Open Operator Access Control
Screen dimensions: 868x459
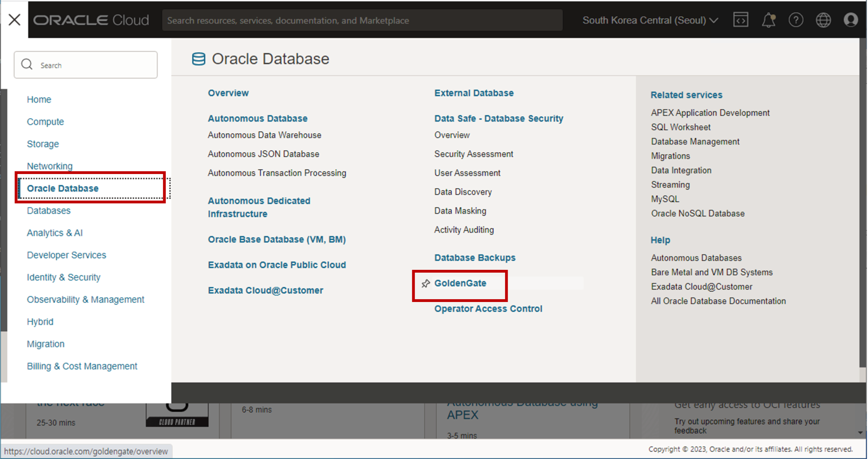click(x=488, y=309)
